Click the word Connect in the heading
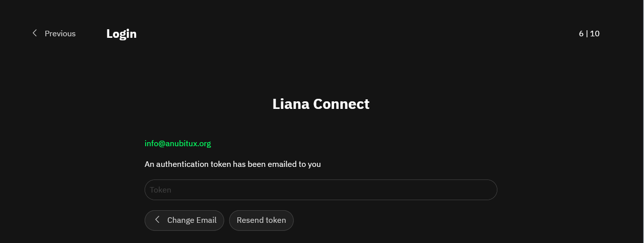 click(341, 104)
